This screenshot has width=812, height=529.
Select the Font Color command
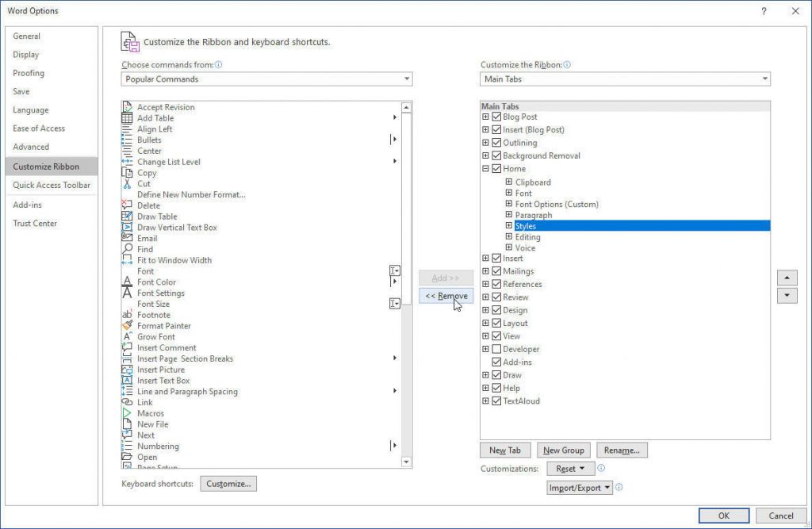tap(156, 282)
